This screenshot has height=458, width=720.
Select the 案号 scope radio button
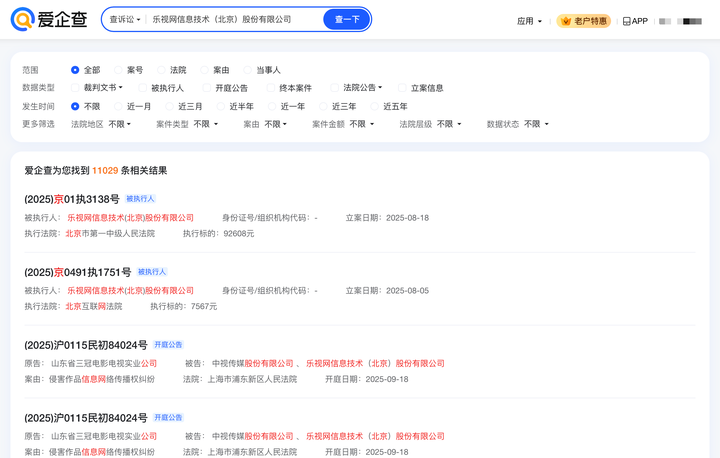118,70
